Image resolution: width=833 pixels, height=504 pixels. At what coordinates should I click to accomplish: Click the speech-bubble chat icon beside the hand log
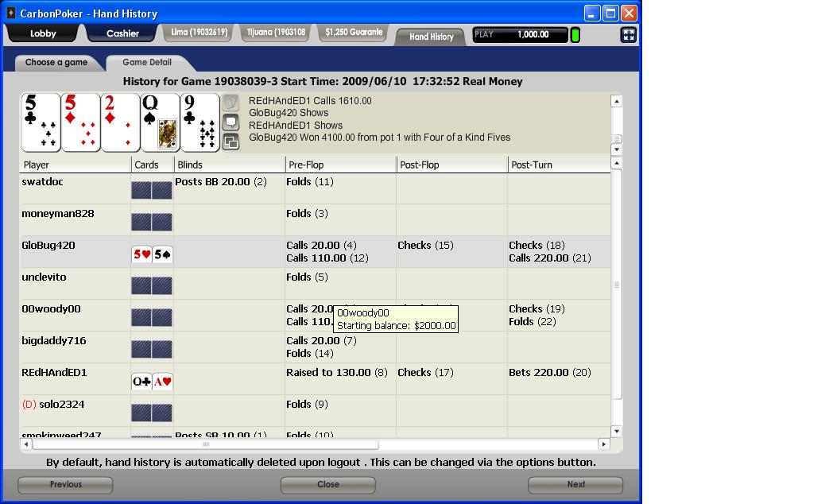tap(231, 122)
